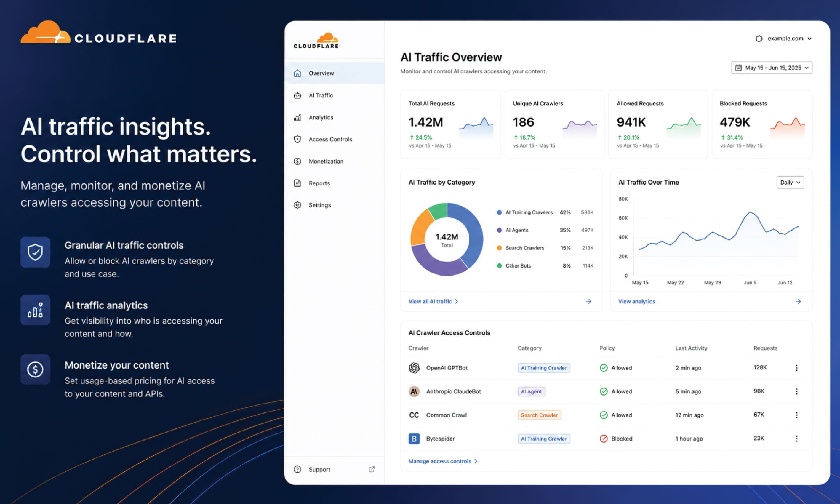Click the Granular AI traffic controls shield icon

35,252
